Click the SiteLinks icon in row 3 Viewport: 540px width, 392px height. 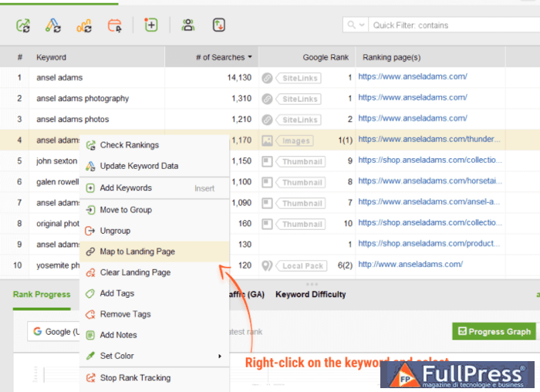pos(267,120)
